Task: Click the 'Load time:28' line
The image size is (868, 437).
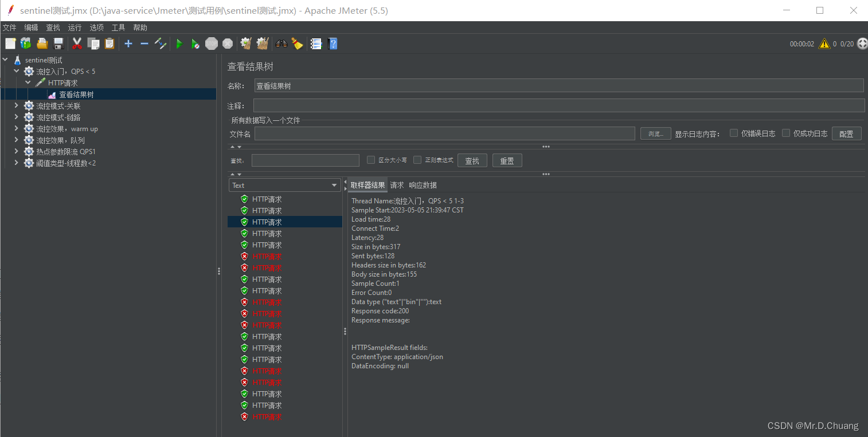Action: coord(371,219)
